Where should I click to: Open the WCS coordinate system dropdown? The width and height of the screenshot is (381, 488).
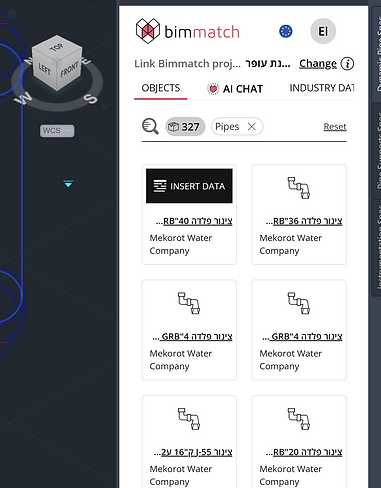pos(57,131)
